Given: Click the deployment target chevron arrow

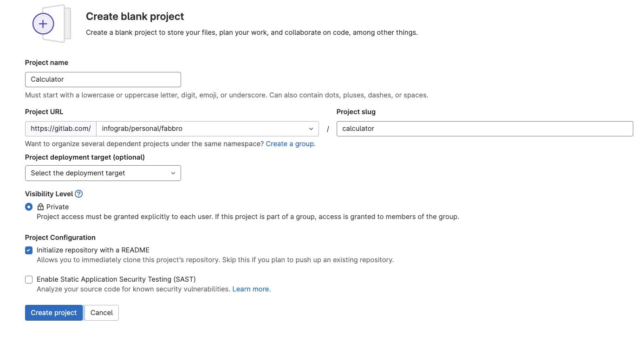Looking at the screenshot, I should (x=173, y=173).
